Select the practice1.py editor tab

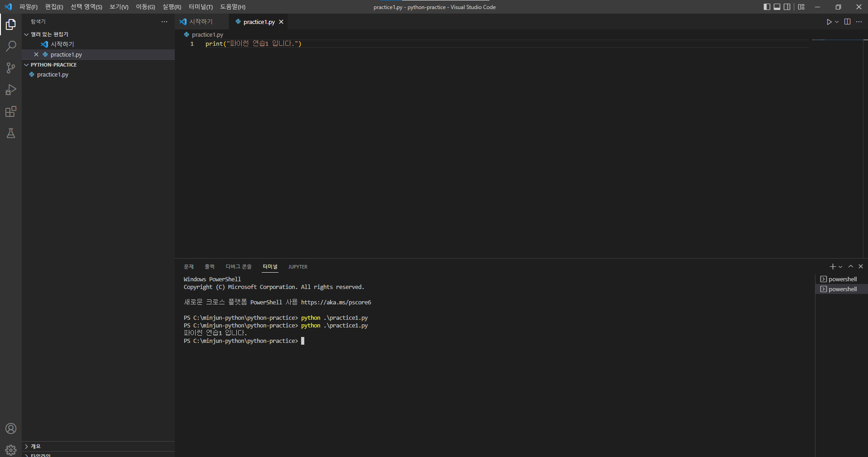[x=259, y=22]
